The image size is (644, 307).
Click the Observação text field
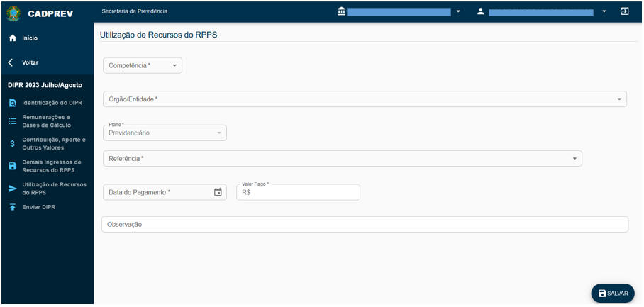click(365, 224)
